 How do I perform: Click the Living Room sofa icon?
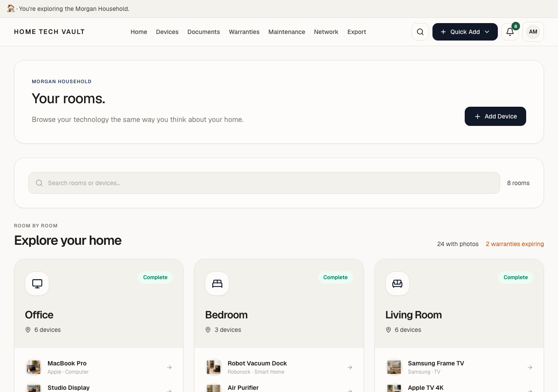pos(398,284)
